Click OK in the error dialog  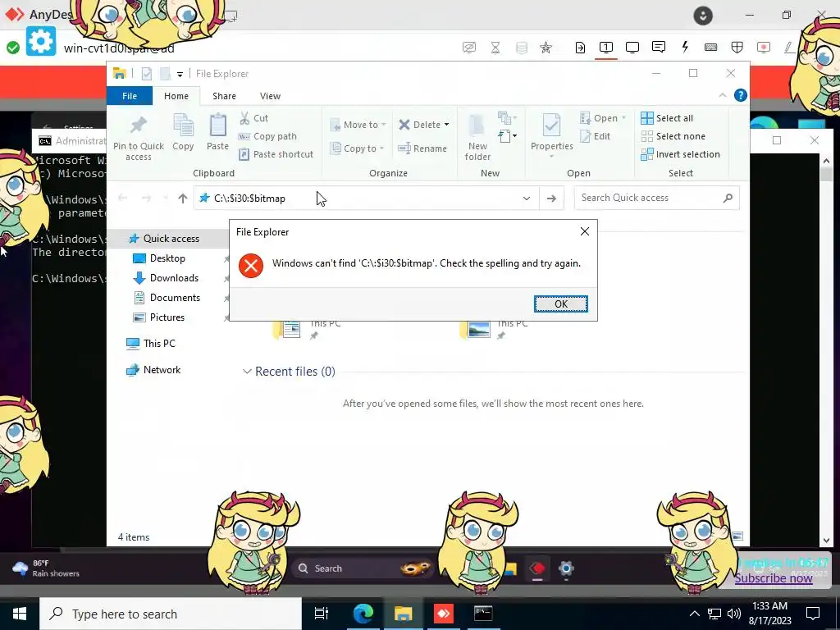point(560,304)
